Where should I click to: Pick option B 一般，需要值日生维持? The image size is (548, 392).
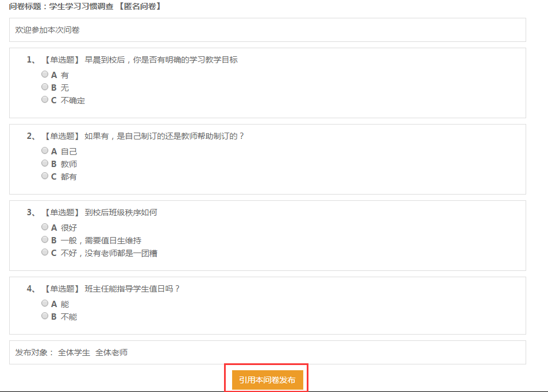(45, 239)
